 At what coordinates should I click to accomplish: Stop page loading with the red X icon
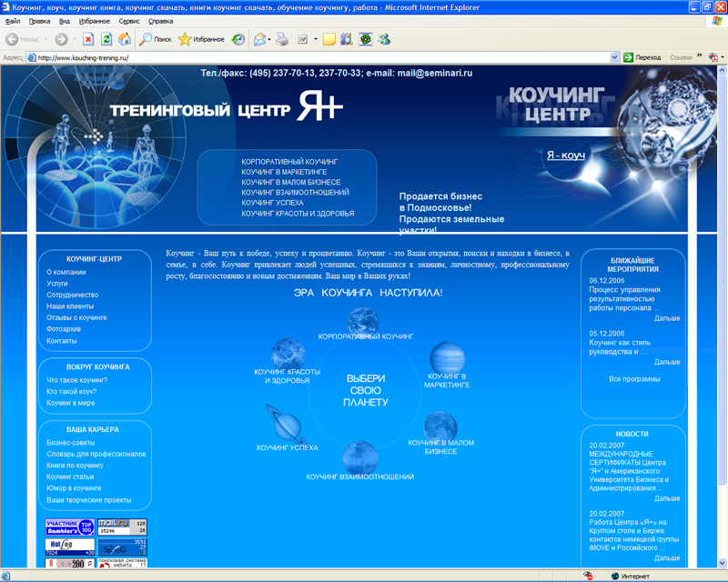coord(86,38)
